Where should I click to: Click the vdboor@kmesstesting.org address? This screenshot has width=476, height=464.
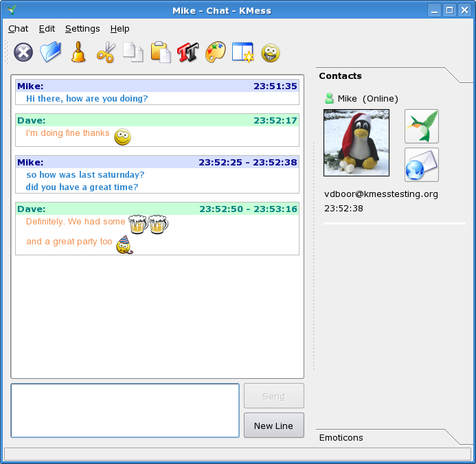[x=381, y=194]
